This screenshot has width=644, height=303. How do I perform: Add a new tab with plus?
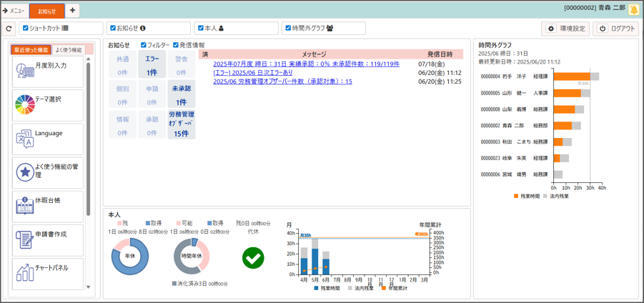73,11
